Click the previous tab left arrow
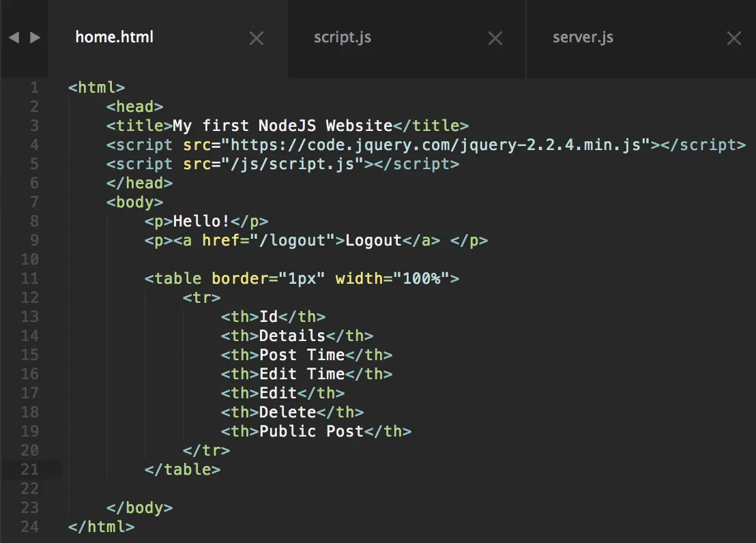Viewport: 756px width, 543px height. click(14, 38)
